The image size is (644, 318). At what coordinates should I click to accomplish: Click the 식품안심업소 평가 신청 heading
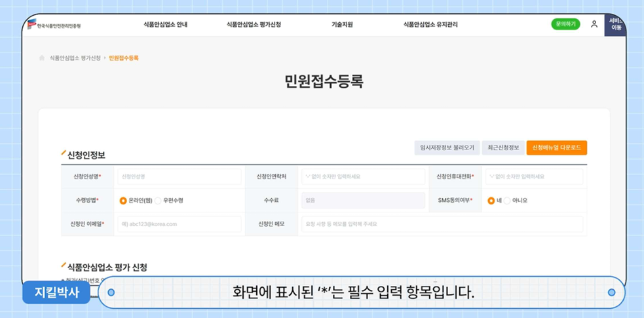pyautogui.click(x=107, y=268)
